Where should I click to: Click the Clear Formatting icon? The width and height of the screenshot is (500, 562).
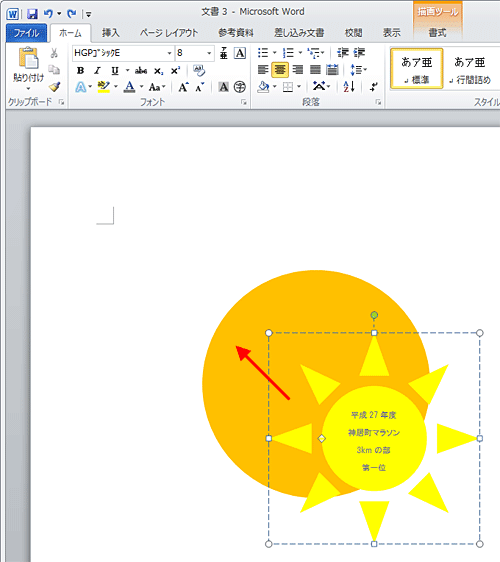click(199, 70)
